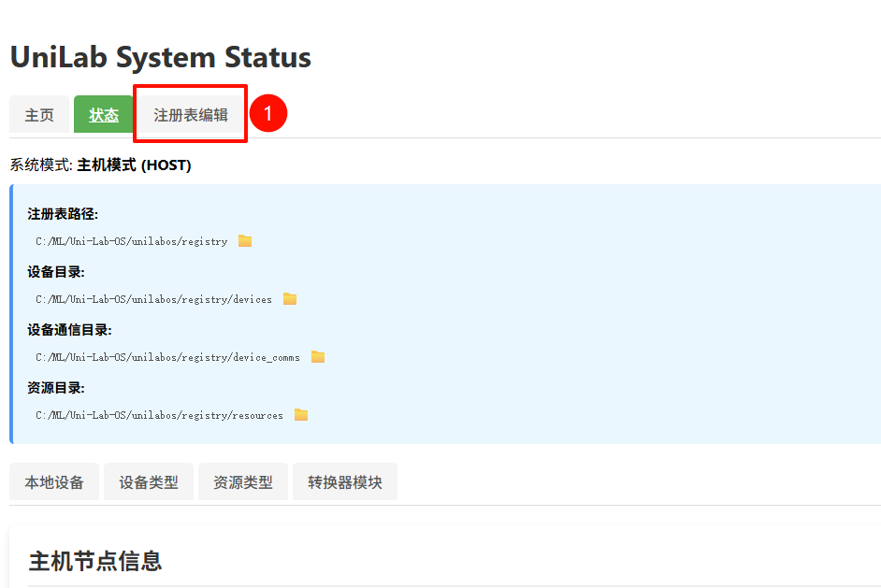
Task: Go to the 主页 tab
Action: pos(39,115)
